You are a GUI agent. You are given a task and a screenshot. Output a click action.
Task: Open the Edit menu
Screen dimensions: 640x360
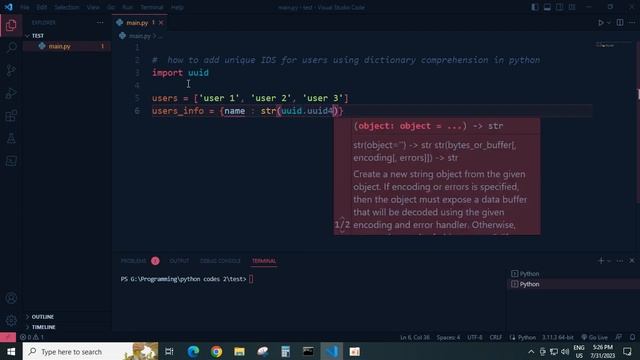[41, 7]
